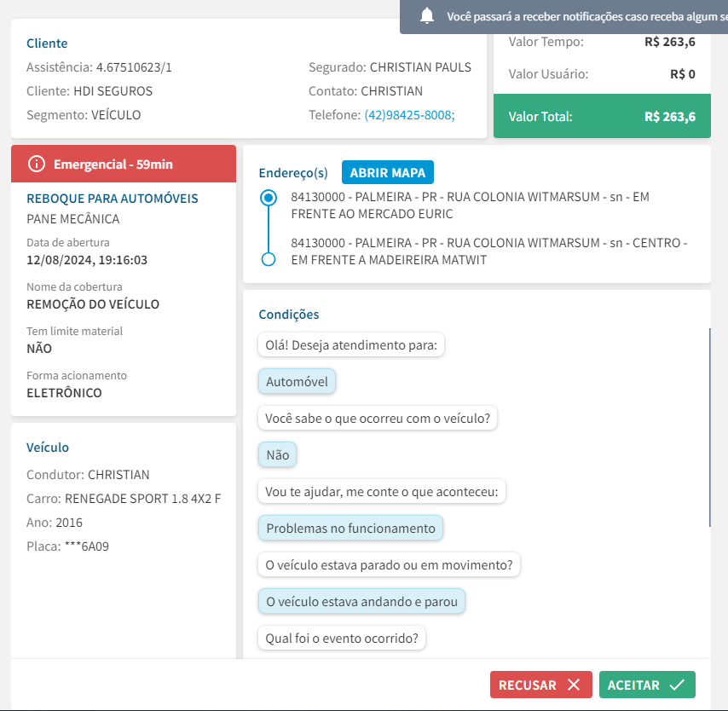Click O veículo estava andando e parou
Image resolution: width=728 pixels, height=711 pixels.
361,602
